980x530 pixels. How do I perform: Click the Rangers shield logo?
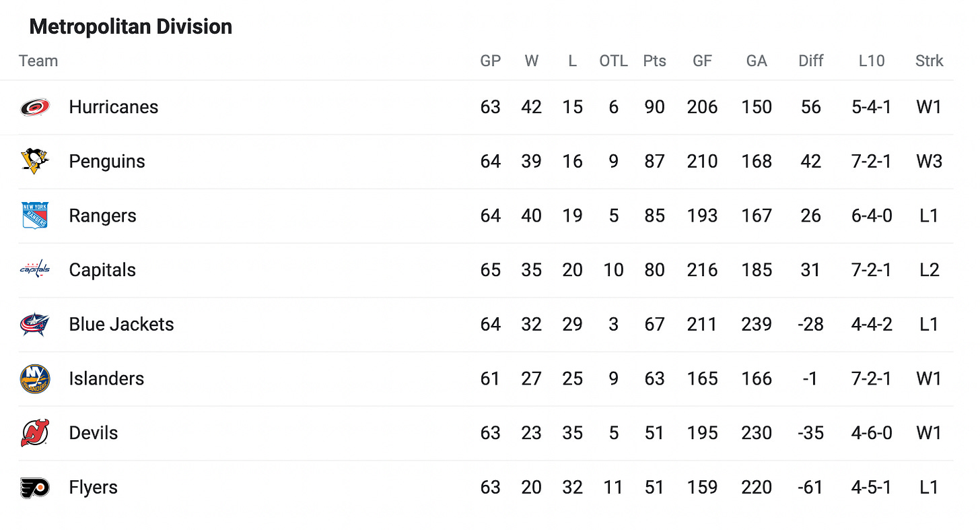point(34,216)
